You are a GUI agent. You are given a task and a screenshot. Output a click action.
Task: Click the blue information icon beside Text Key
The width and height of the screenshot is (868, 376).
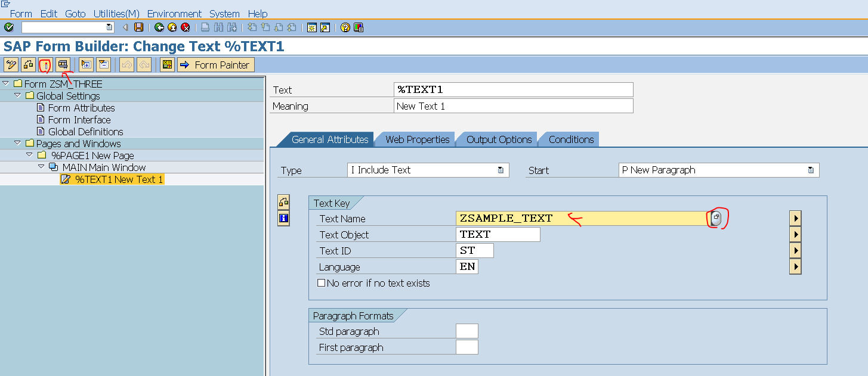point(283,219)
